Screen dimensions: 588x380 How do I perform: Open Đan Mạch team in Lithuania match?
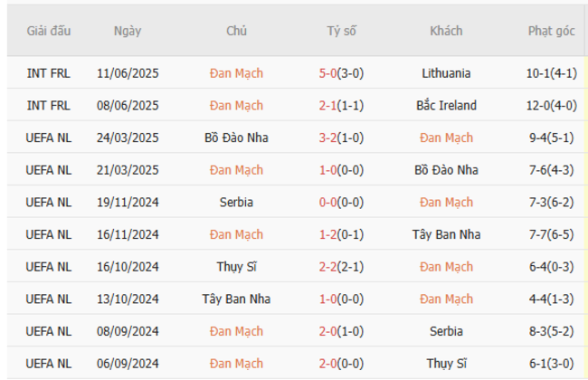[x=236, y=73]
